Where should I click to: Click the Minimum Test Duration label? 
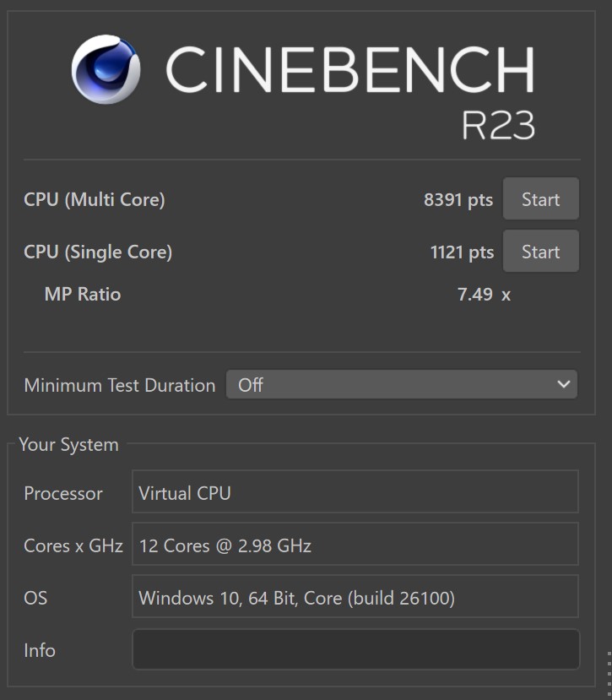[x=120, y=385]
